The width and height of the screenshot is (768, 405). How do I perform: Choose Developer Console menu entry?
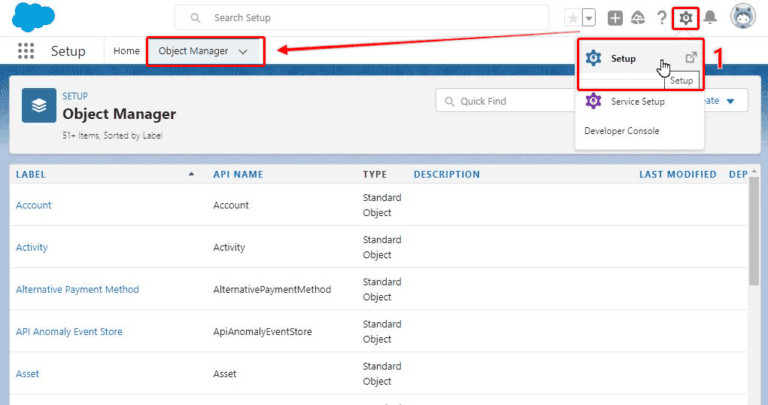pos(621,131)
